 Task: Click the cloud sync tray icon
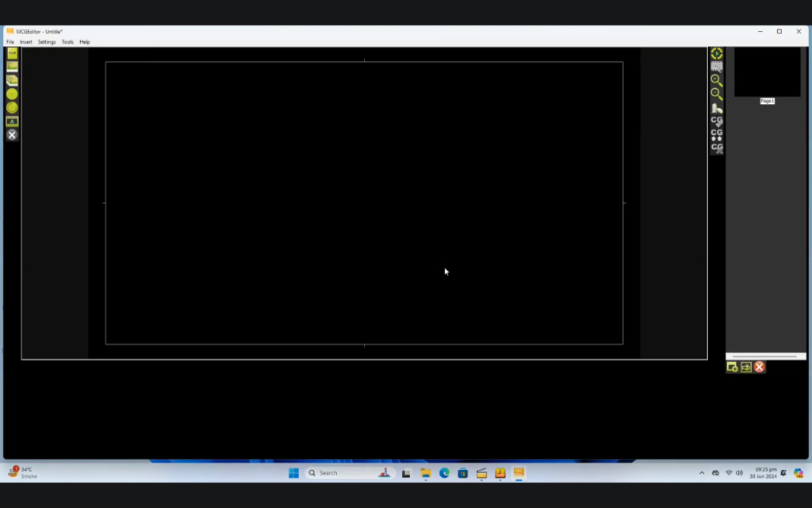pos(715,473)
